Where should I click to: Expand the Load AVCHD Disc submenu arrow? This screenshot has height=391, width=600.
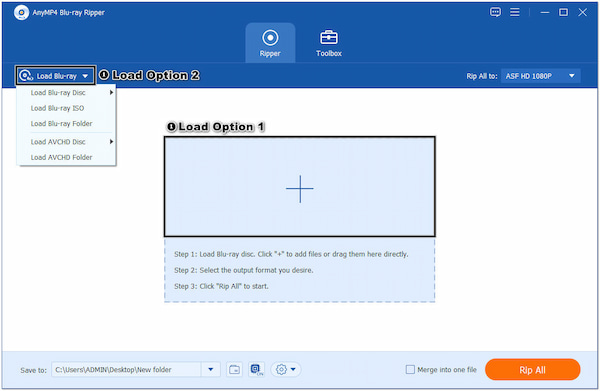click(111, 142)
